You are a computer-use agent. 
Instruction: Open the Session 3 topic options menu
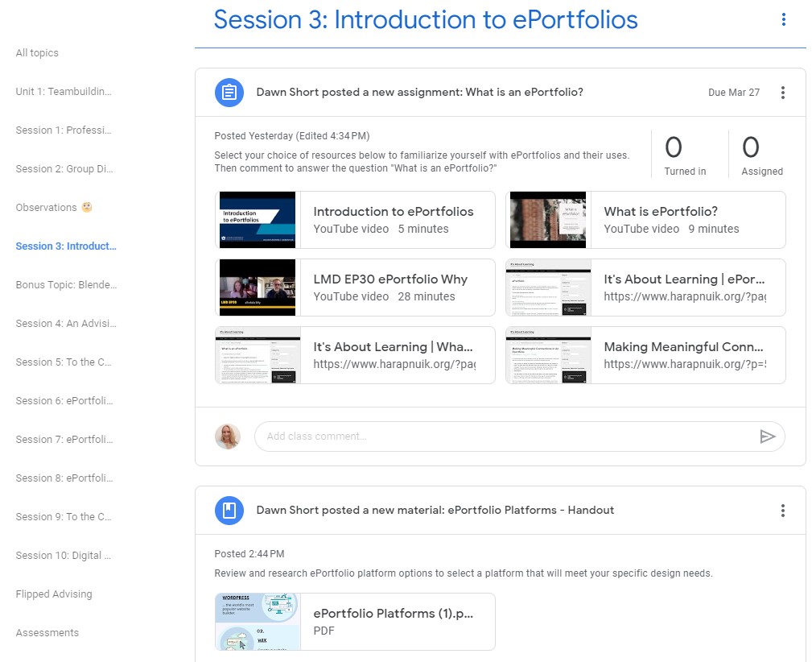783,20
